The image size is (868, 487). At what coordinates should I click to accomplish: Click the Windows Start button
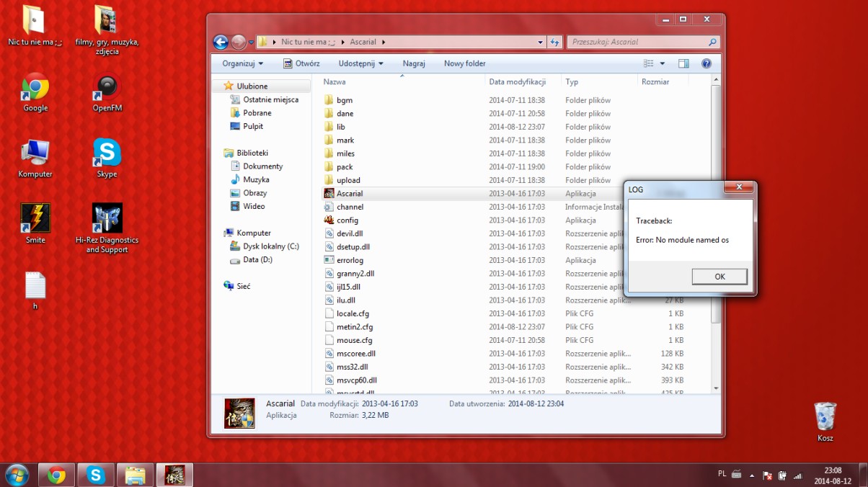coord(17,475)
